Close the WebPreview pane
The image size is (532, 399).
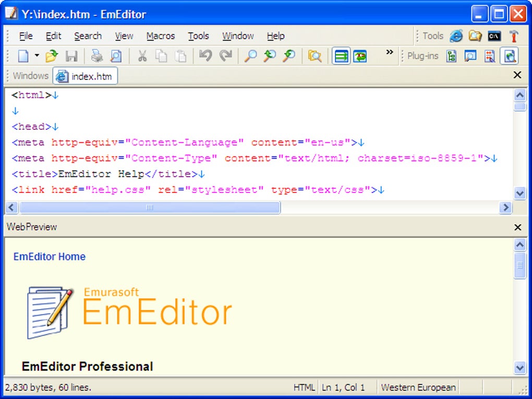click(517, 227)
